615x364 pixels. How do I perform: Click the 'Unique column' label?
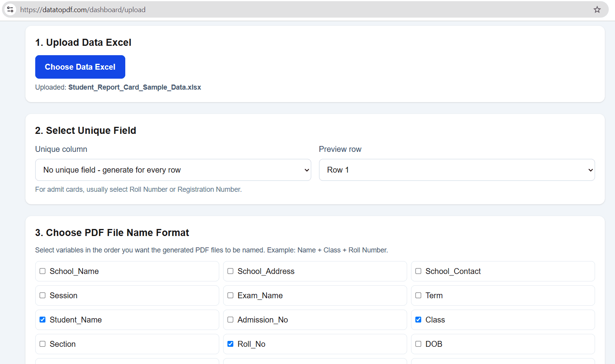coord(61,149)
